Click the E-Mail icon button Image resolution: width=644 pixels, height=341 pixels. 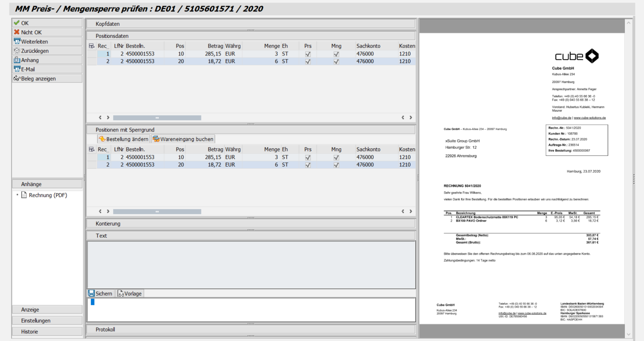point(17,69)
